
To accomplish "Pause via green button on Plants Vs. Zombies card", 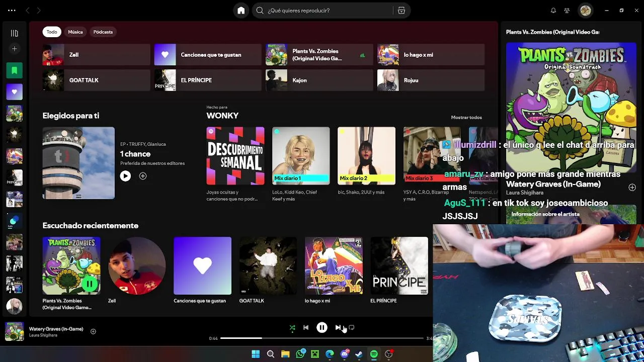I will [89, 284].
